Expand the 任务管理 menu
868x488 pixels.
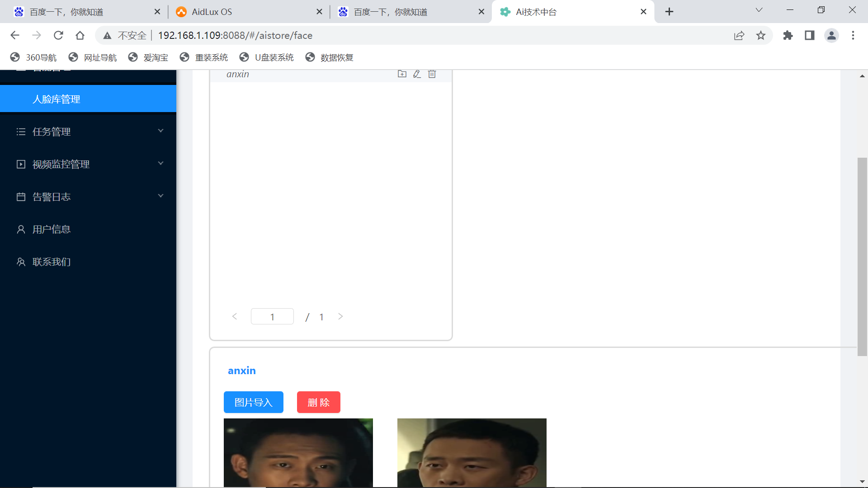click(x=88, y=131)
